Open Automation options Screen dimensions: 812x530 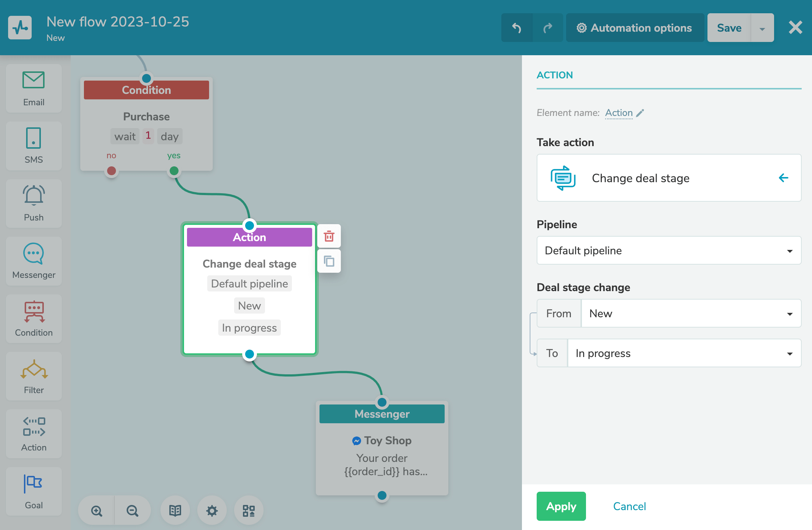click(x=635, y=28)
